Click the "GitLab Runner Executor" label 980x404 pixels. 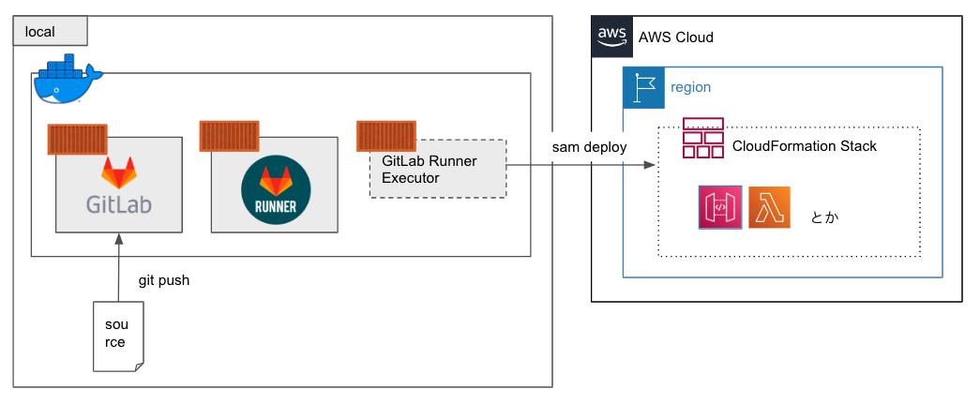[x=430, y=170]
